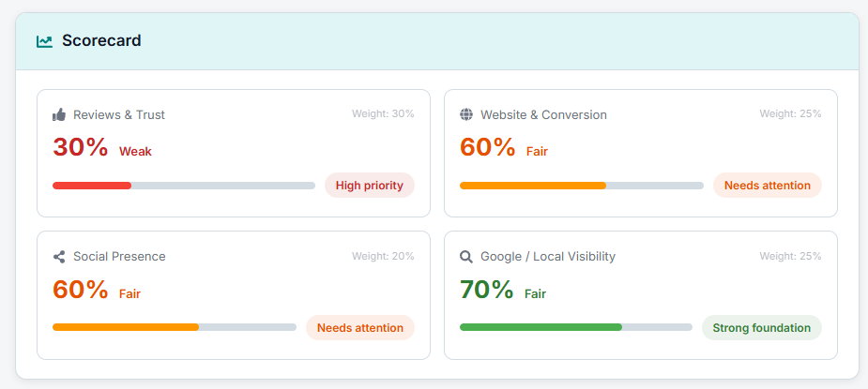This screenshot has height=389, width=868.
Task: Click the Needs attention badge under Social Presence
Action: coord(359,328)
